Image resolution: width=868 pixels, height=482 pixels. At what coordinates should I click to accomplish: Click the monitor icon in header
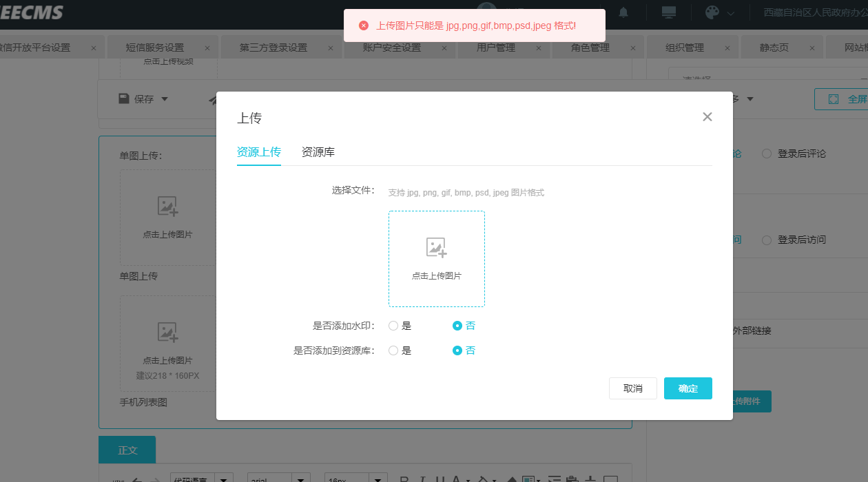coord(668,12)
